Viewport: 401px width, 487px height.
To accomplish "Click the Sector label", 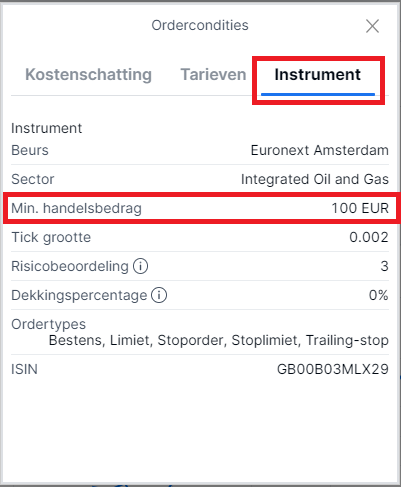I will click(33, 179).
